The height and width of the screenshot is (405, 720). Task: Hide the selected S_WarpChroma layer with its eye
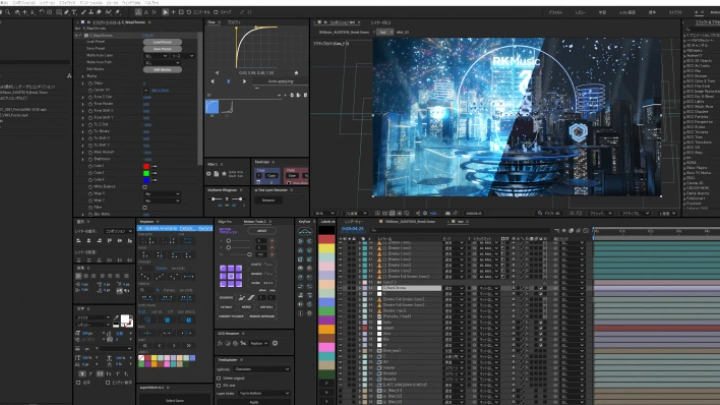click(340, 288)
